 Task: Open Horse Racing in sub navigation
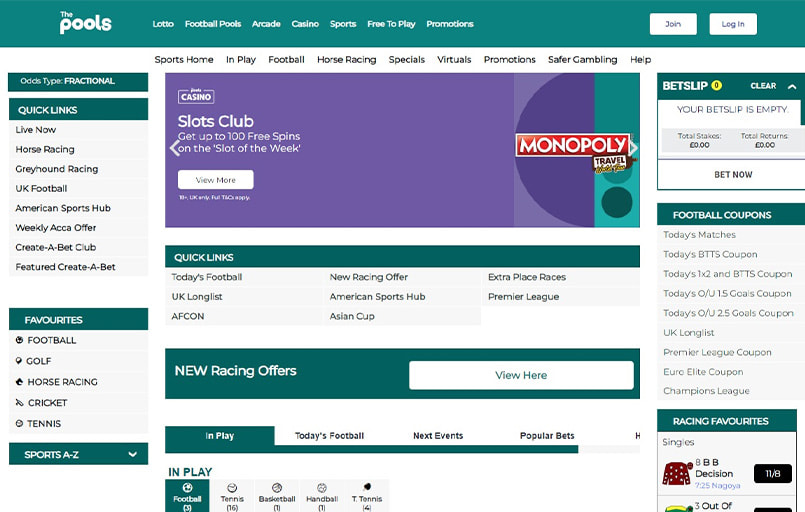(x=347, y=60)
